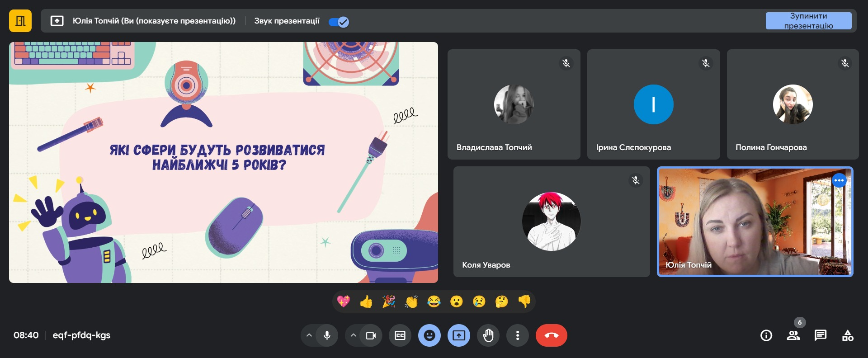Select Коля Уваров's participant tile
Image resolution: width=868 pixels, height=358 pixels.
[x=551, y=221]
